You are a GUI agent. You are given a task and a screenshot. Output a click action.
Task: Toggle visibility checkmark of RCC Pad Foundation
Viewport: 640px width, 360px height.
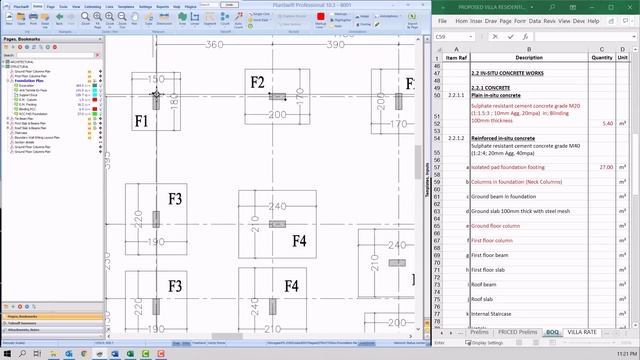pos(100,114)
